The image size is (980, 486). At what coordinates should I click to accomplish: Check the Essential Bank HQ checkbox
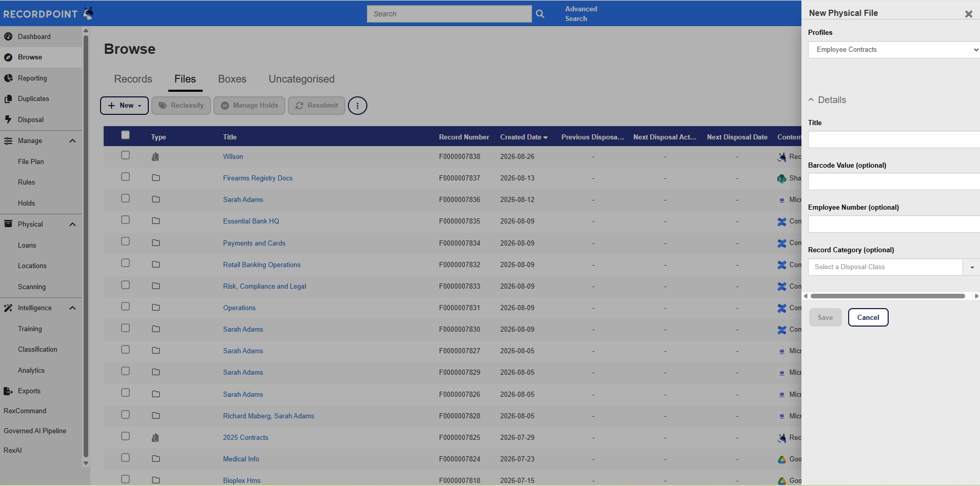[x=125, y=219]
